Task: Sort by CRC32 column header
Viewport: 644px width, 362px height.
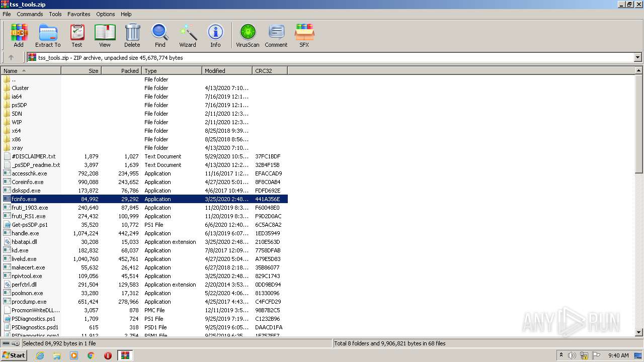Action: pyautogui.click(x=270, y=71)
